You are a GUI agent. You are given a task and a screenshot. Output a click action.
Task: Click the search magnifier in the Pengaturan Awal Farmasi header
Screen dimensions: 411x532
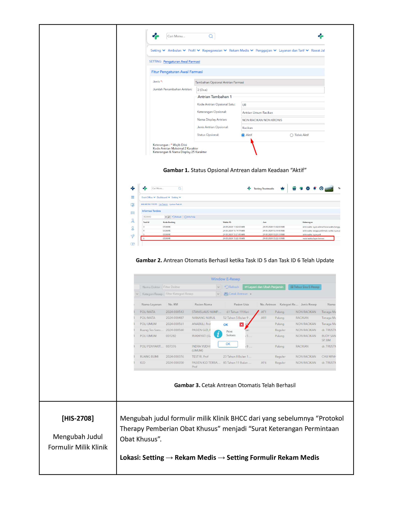[x=211, y=36]
